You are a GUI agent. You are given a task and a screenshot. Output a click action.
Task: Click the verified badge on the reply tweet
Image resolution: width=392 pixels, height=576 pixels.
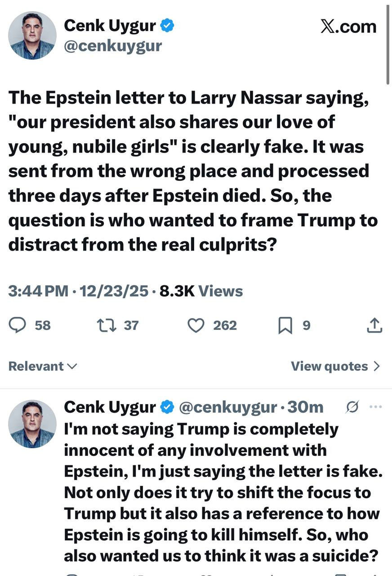coord(168,407)
